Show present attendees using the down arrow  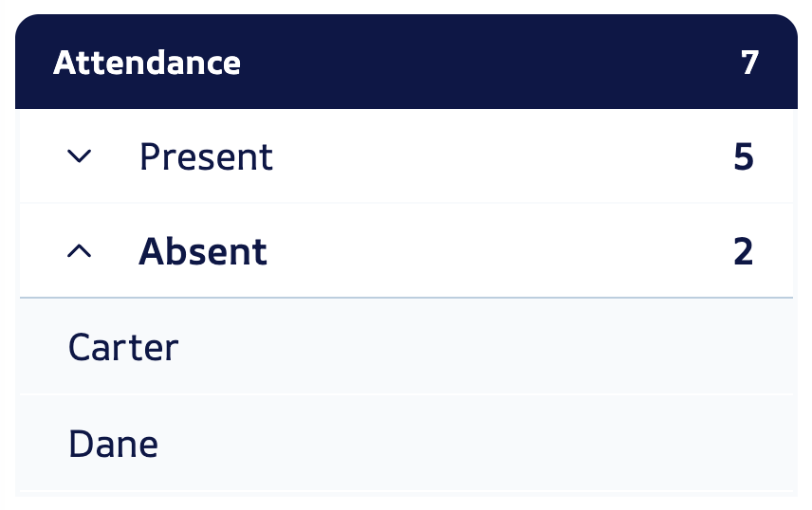[x=81, y=156]
